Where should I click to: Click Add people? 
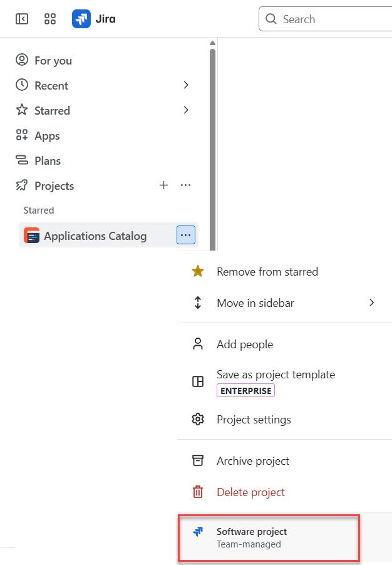pyautogui.click(x=245, y=344)
